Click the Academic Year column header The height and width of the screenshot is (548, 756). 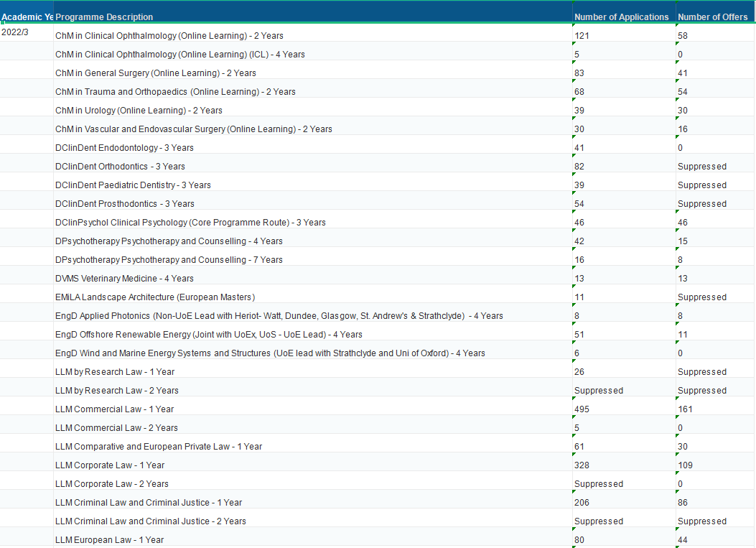click(27, 17)
